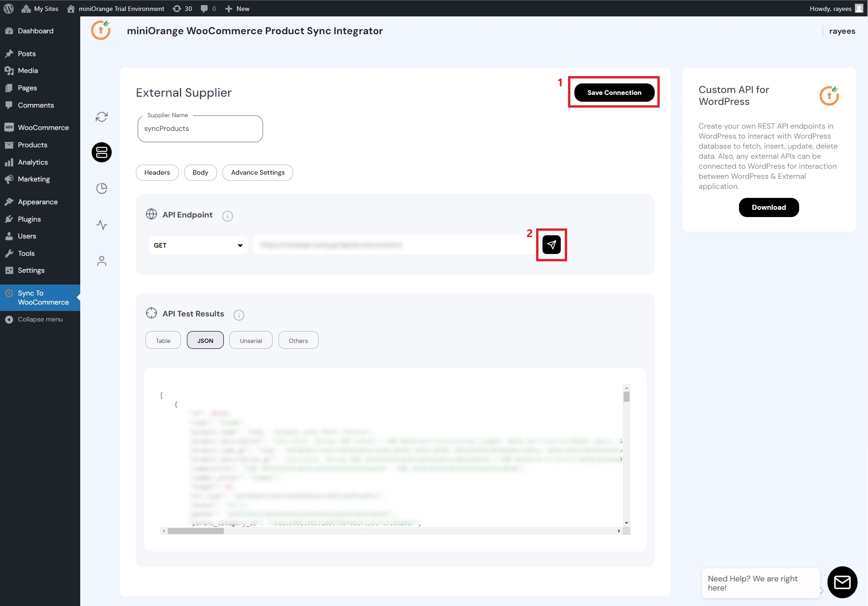Open the Body tab
Viewport: 868px width, 606px height.
tap(201, 172)
